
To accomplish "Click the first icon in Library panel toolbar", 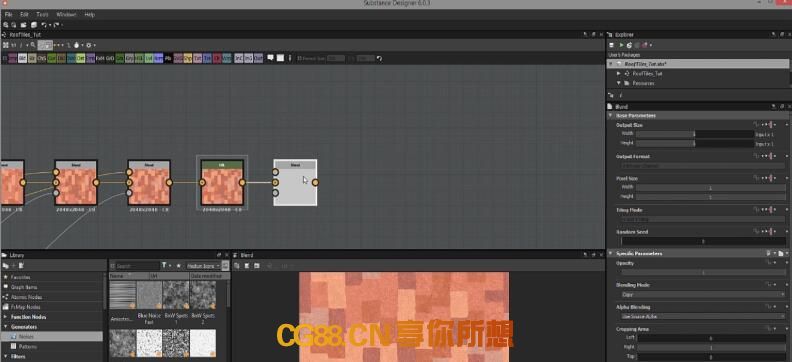I will 5,266.
